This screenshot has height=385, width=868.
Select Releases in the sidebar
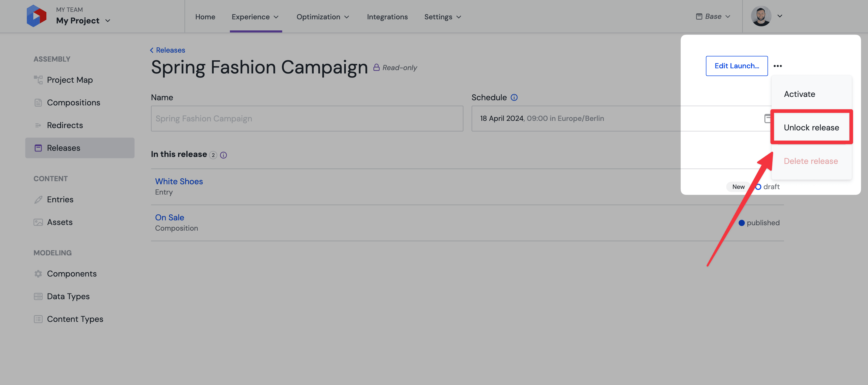pyautogui.click(x=80, y=148)
